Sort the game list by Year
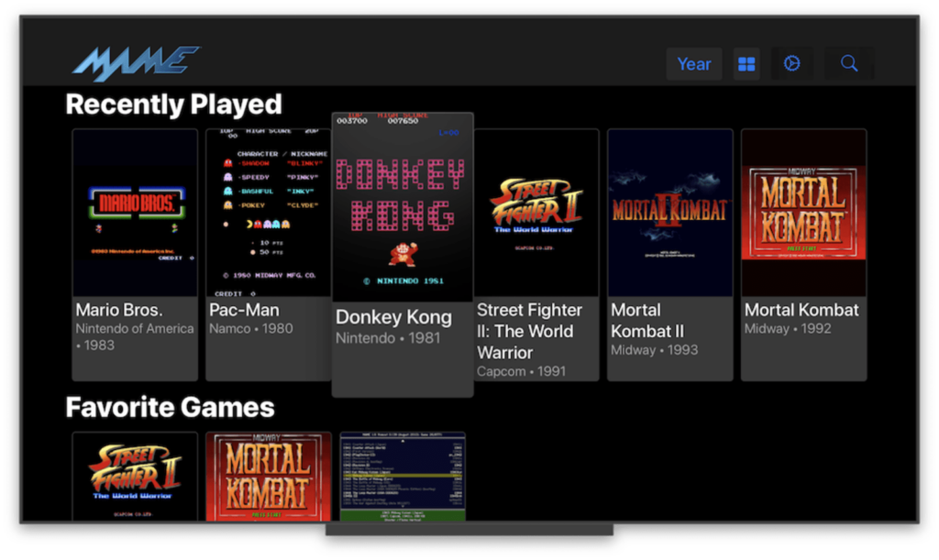Screen dimensions: 939x560 694,63
